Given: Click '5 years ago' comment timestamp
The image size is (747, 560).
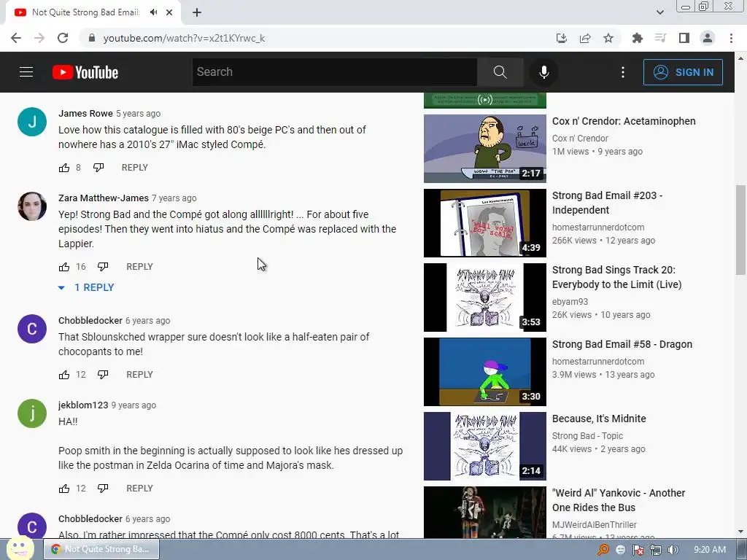Looking at the screenshot, I should tap(138, 114).
